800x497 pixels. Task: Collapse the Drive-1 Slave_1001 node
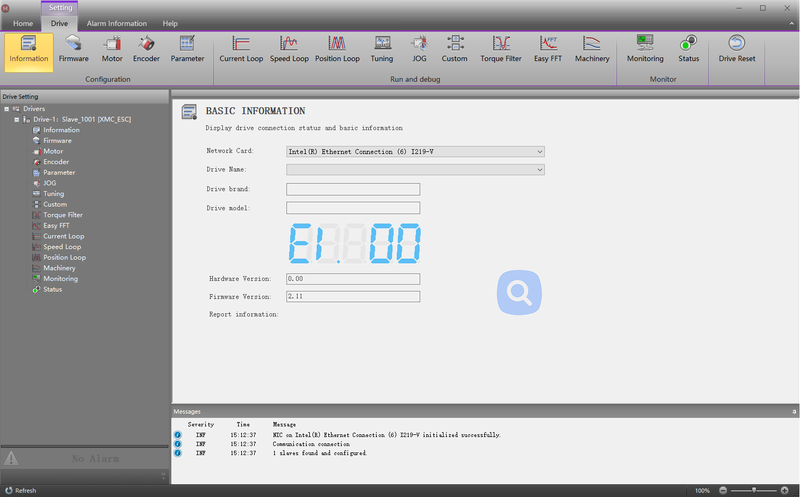[x=17, y=119]
